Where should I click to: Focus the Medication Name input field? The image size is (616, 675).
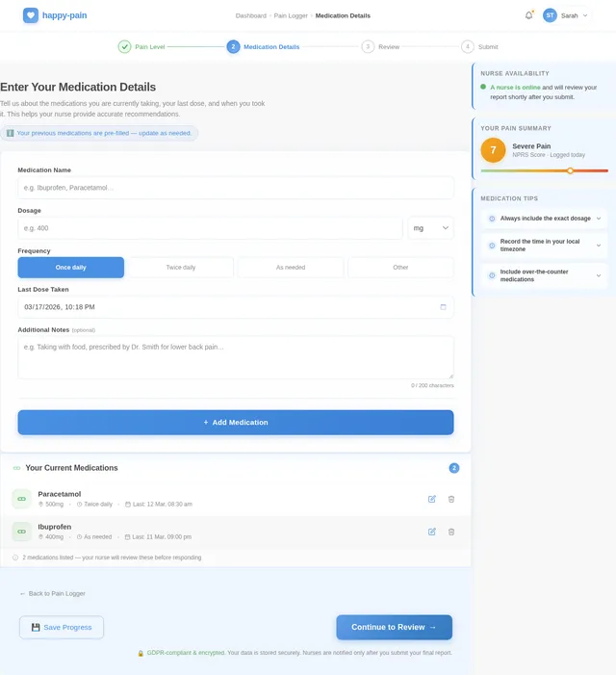235,188
